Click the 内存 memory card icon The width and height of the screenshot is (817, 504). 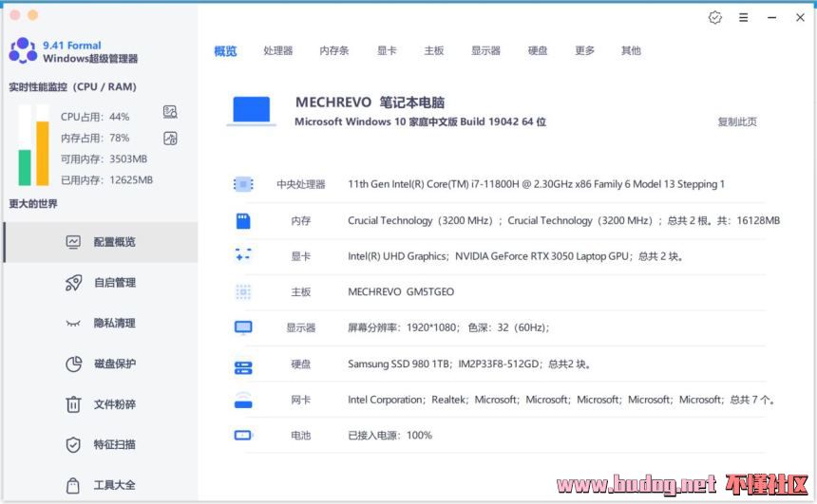[243, 221]
